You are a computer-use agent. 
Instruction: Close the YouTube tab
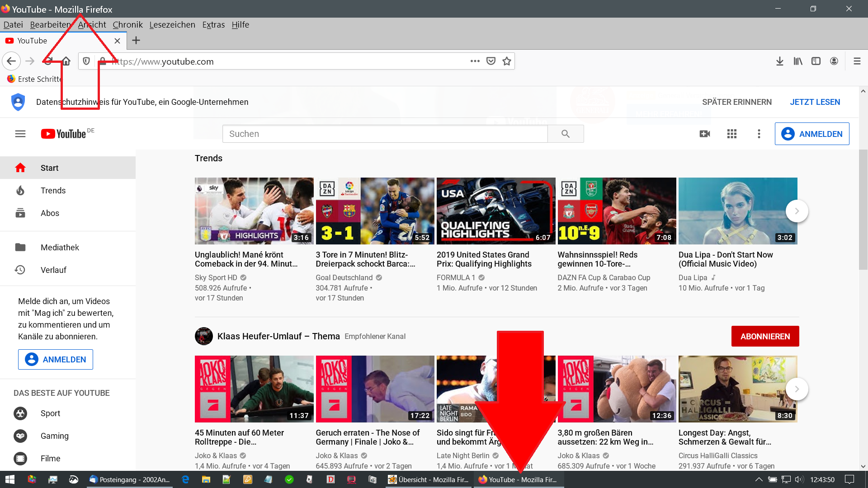(118, 41)
